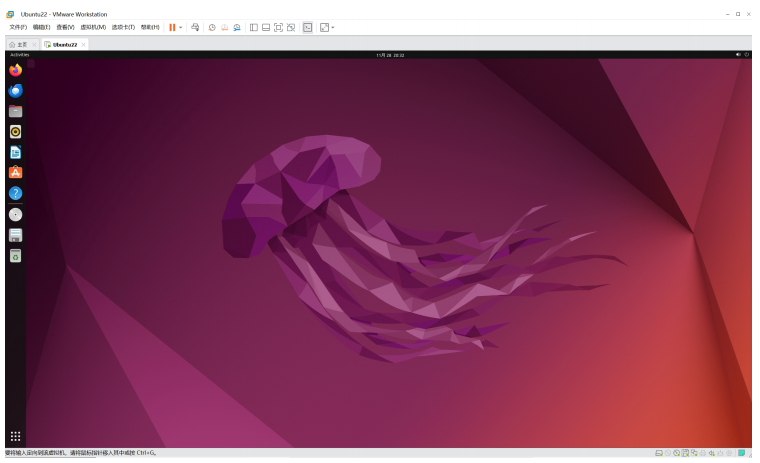Screen dimensions: 760x463
Task: Revert the VM to its previous snapshot
Action: pos(224,28)
